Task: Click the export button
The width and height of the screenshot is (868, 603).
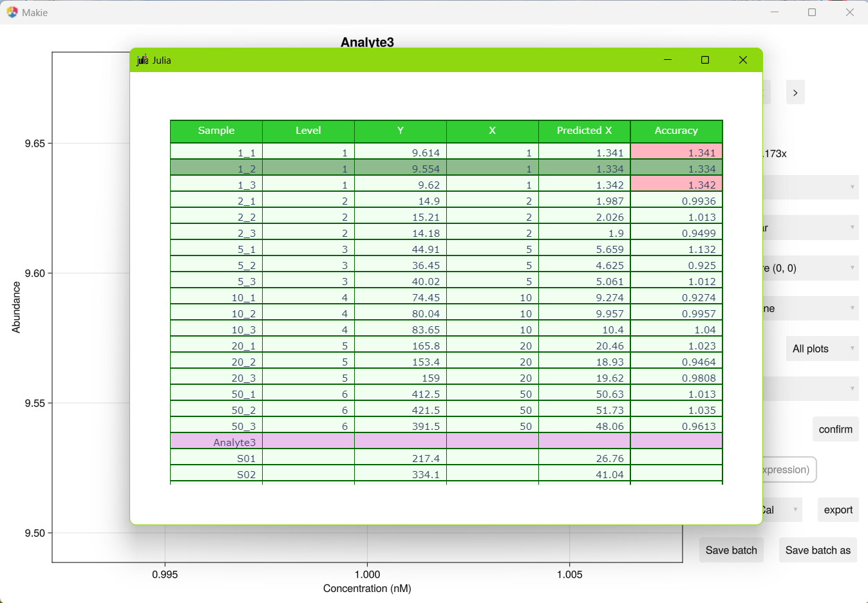Action: pos(838,510)
